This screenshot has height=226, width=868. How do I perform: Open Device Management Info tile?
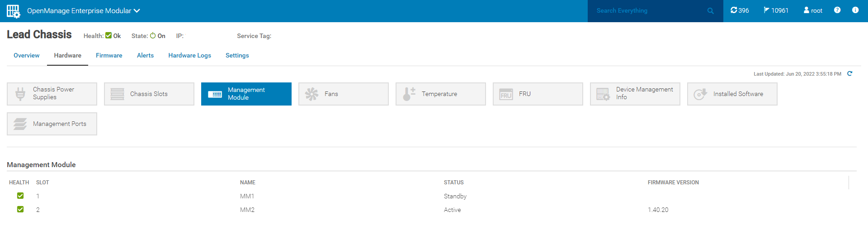click(635, 94)
